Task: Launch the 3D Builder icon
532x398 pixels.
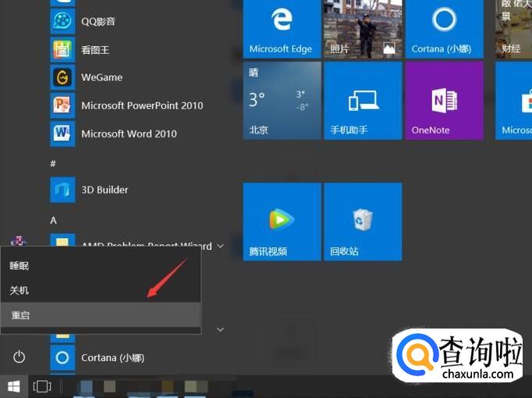Action: [x=62, y=190]
